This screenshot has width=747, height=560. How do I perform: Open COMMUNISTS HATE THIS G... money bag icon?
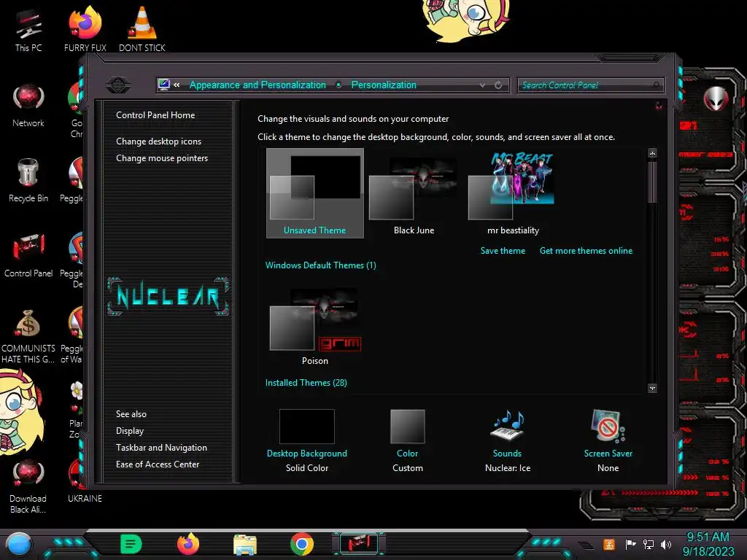click(28, 335)
